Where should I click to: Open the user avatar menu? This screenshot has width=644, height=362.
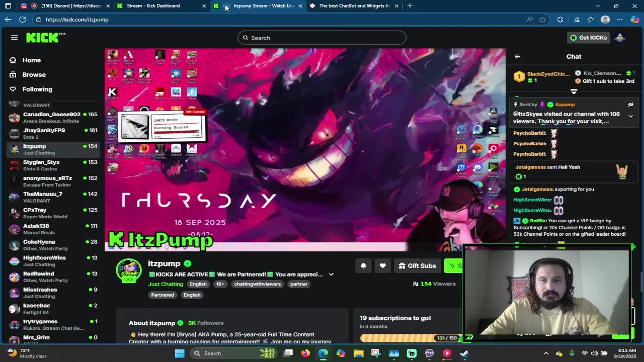(620, 38)
